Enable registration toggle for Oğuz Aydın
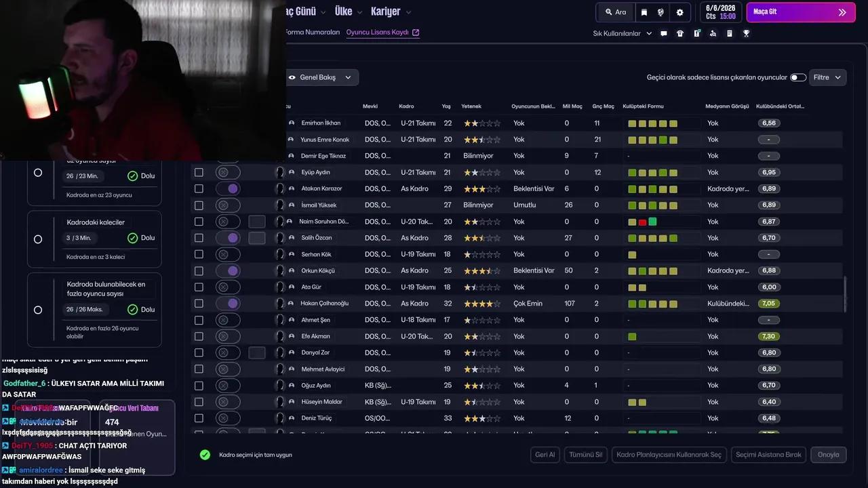868x488 pixels. coord(228,386)
